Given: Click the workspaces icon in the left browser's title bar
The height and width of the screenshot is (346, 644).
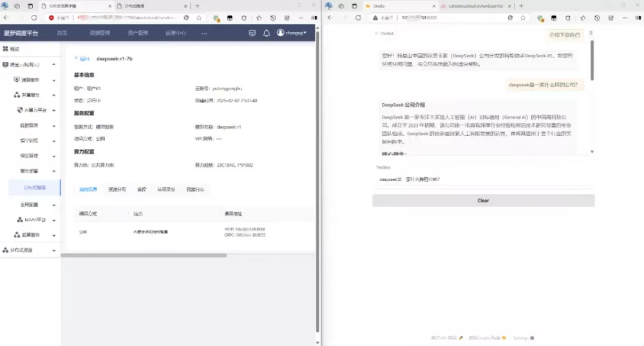Looking at the screenshot, I should click(x=17, y=6).
